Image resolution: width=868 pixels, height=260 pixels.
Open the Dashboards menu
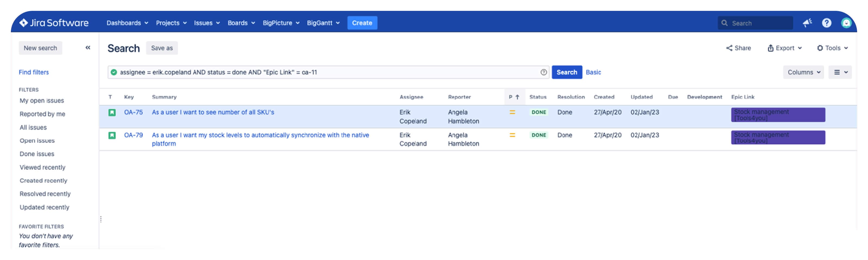click(x=127, y=23)
